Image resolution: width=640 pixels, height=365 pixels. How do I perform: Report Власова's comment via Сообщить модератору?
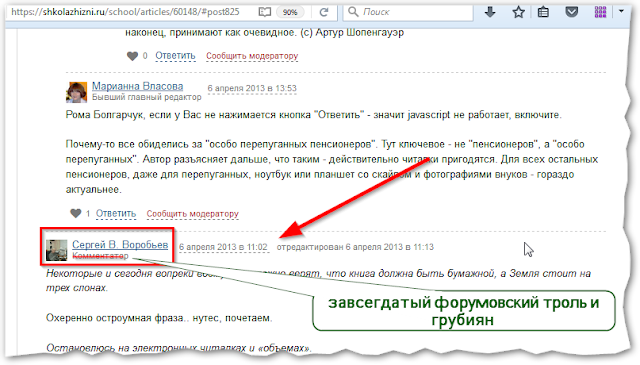coord(192,214)
